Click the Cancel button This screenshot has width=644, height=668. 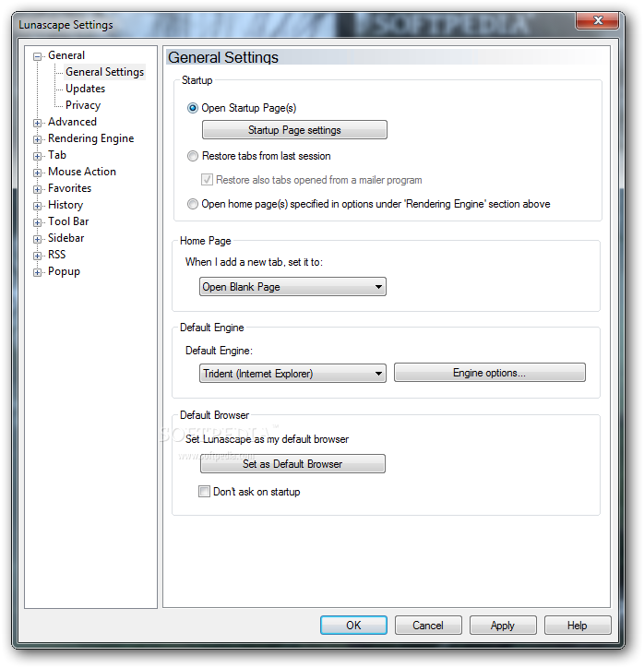point(428,626)
